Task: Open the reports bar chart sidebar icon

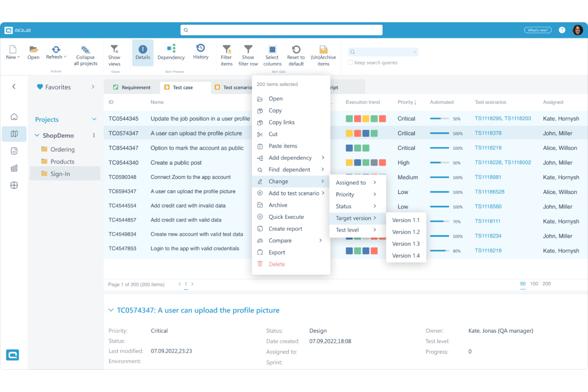Action: pos(14,168)
